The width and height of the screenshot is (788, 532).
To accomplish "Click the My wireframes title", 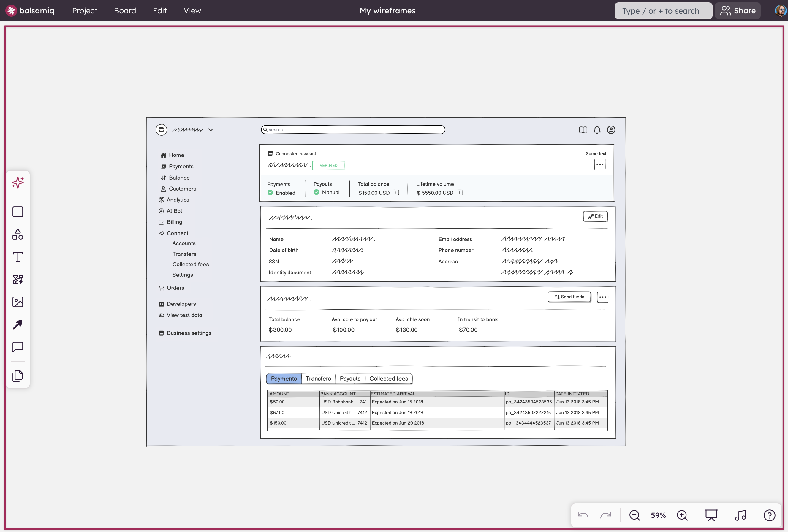I will [387, 10].
